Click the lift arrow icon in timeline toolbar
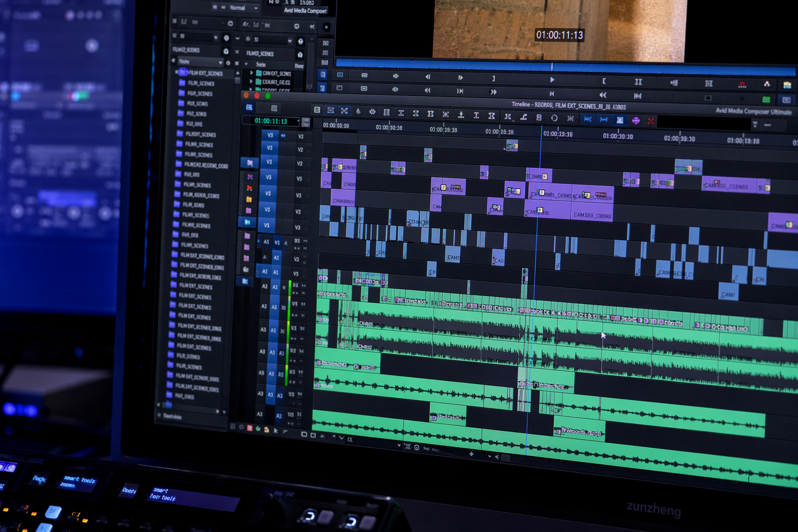This screenshot has width=798, height=532. click(461, 114)
